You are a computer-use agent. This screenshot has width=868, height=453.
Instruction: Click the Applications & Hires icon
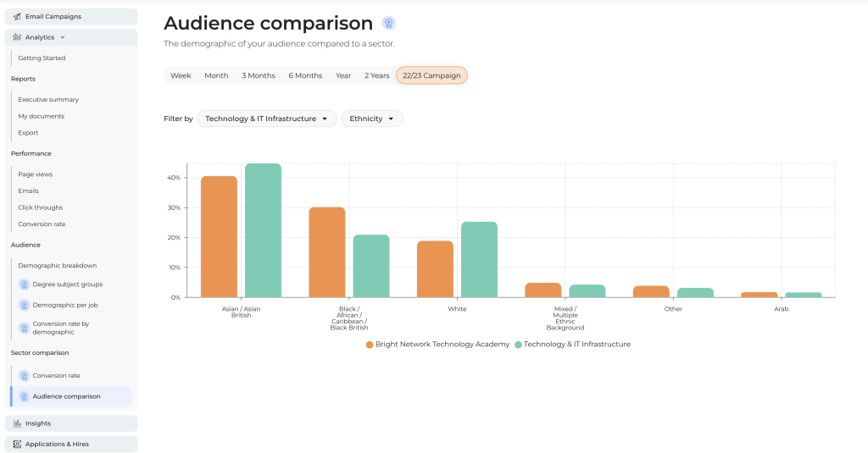coord(17,445)
